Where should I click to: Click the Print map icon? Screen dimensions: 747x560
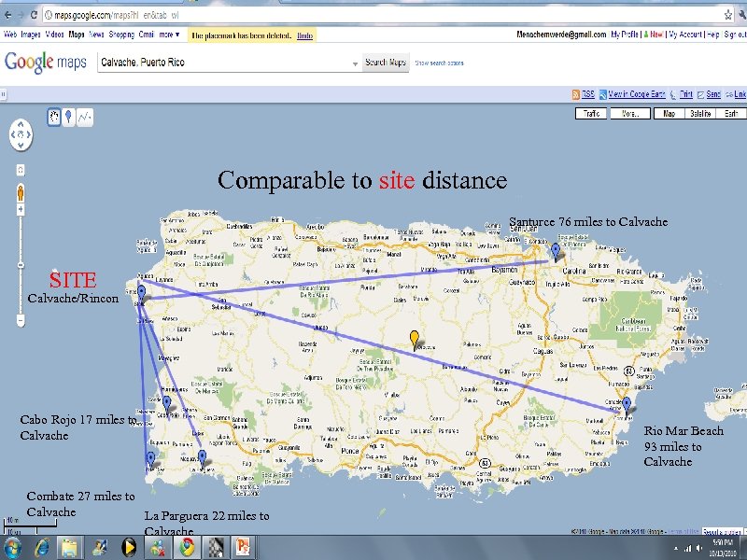684,94
